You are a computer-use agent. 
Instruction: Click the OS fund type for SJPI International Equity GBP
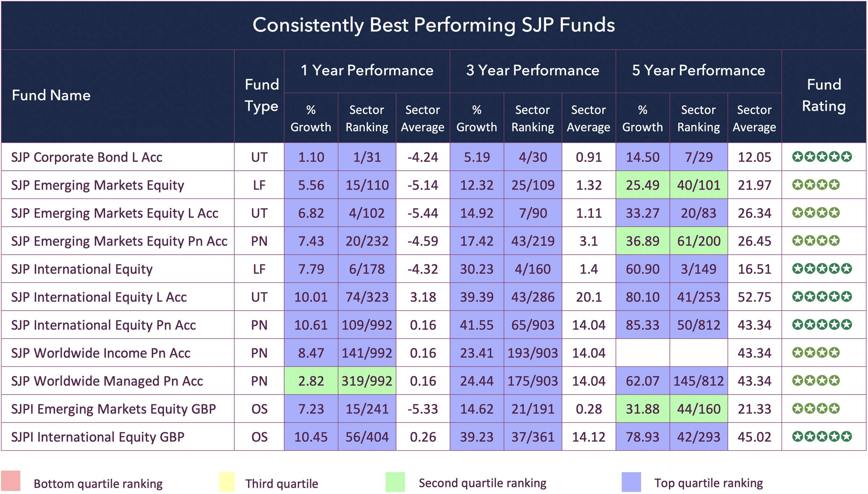click(x=259, y=437)
